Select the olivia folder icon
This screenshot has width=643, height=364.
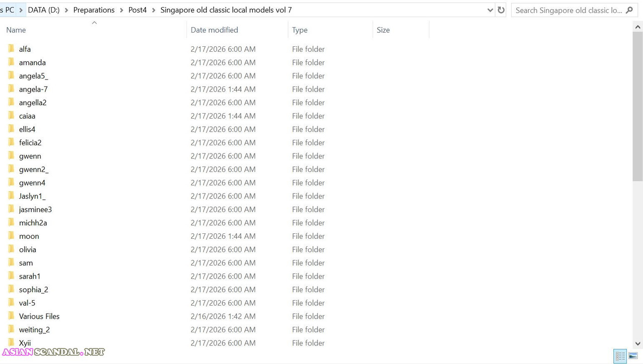tap(11, 249)
